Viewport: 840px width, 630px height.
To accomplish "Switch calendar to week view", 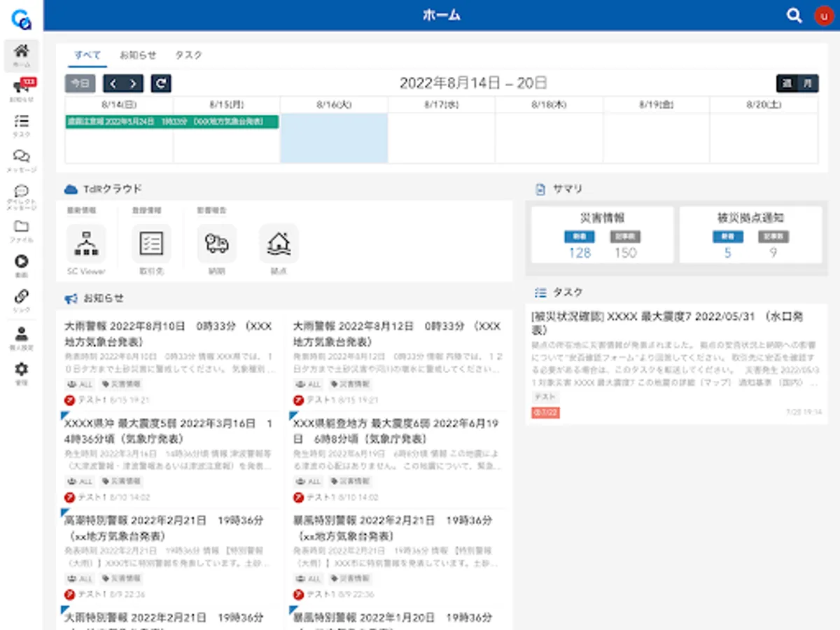I will coord(787,83).
